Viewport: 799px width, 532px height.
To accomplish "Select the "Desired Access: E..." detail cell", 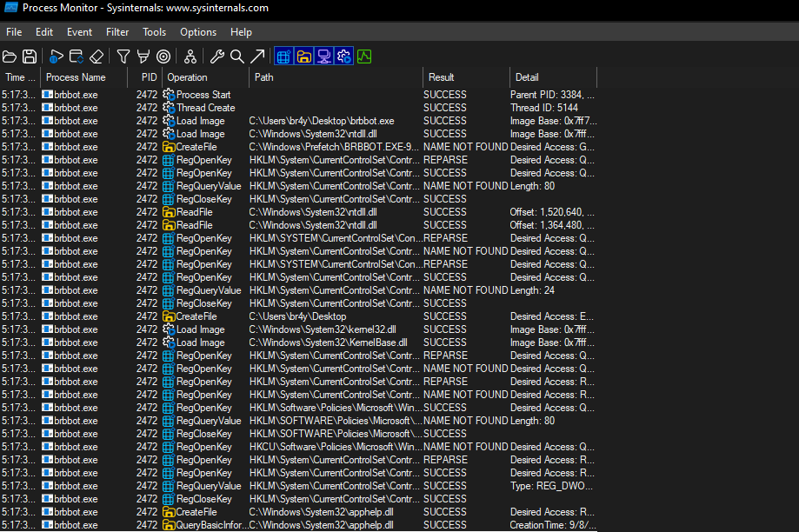I will tap(552, 316).
